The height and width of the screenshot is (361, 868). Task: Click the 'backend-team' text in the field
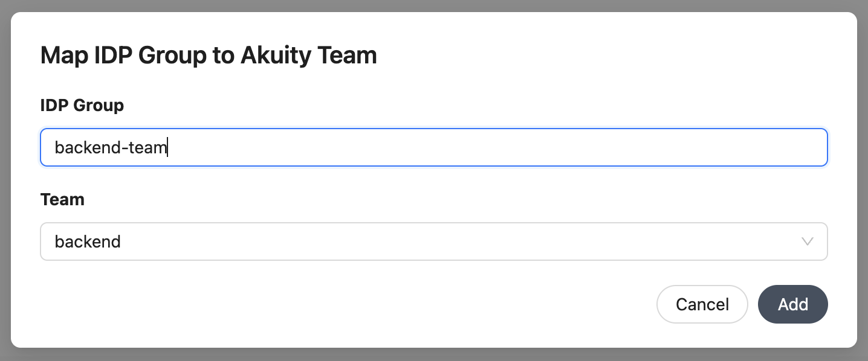tap(110, 147)
